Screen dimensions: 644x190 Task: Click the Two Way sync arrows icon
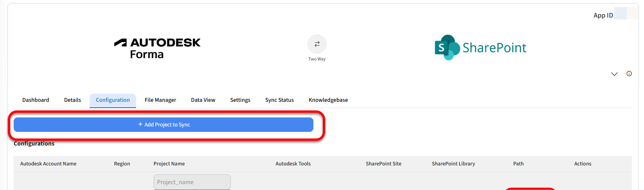[317, 44]
